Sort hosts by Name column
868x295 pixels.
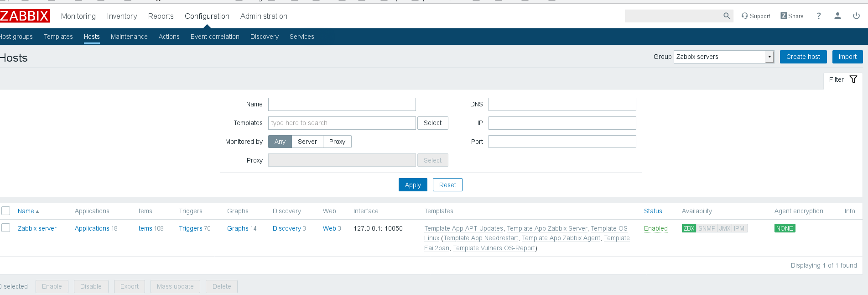[26, 211]
